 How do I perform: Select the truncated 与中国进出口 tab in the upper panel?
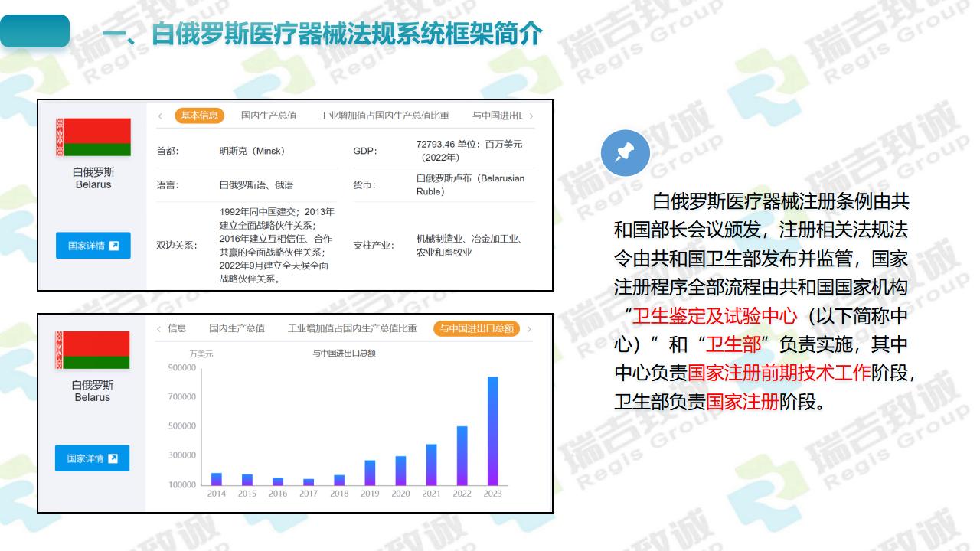(497, 116)
